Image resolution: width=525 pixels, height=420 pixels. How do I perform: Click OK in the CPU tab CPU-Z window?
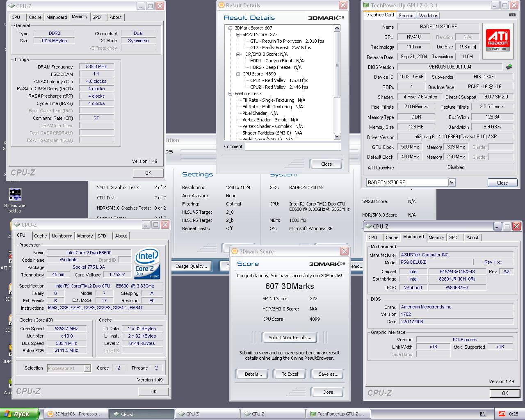coord(153,392)
